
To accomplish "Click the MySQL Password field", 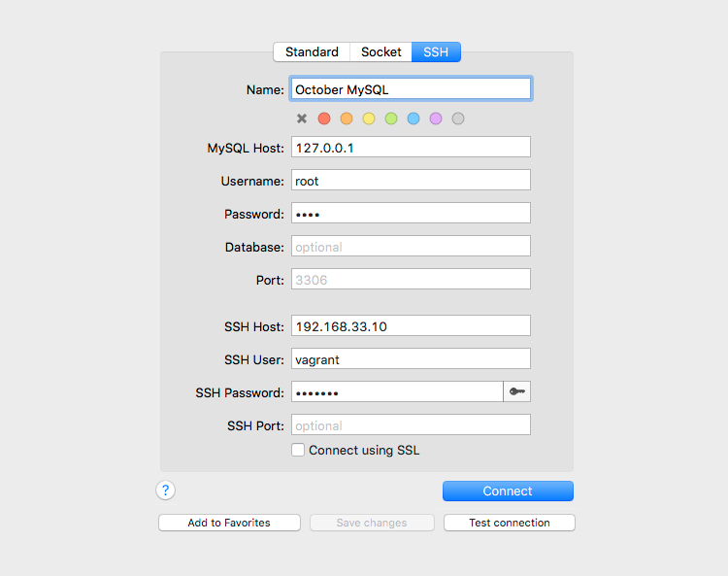I will pyautogui.click(x=411, y=214).
